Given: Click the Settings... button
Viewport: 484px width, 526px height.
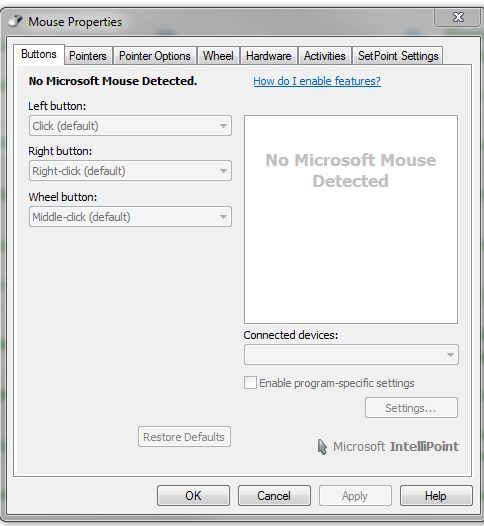Looking at the screenshot, I should coord(411,408).
